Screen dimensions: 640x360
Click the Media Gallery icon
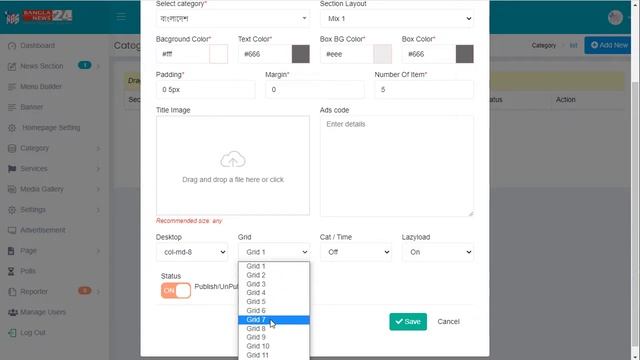point(12,189)
